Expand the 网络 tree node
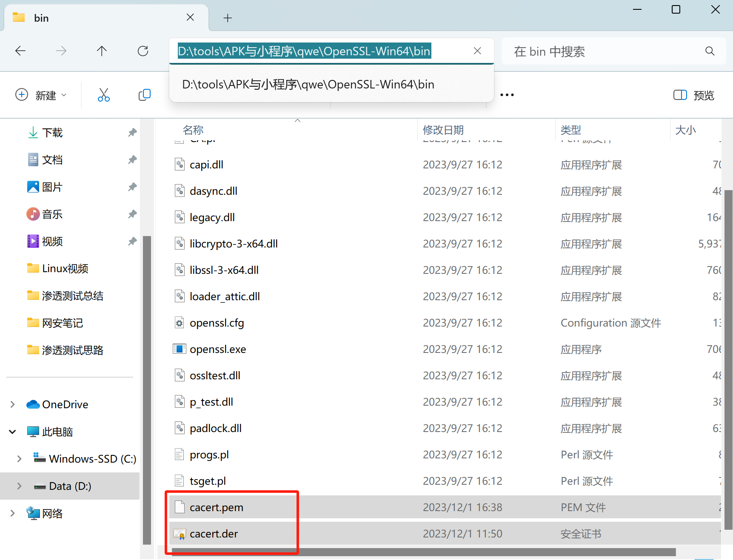Viewport: 733px width, 560px height. click(12, 513)
